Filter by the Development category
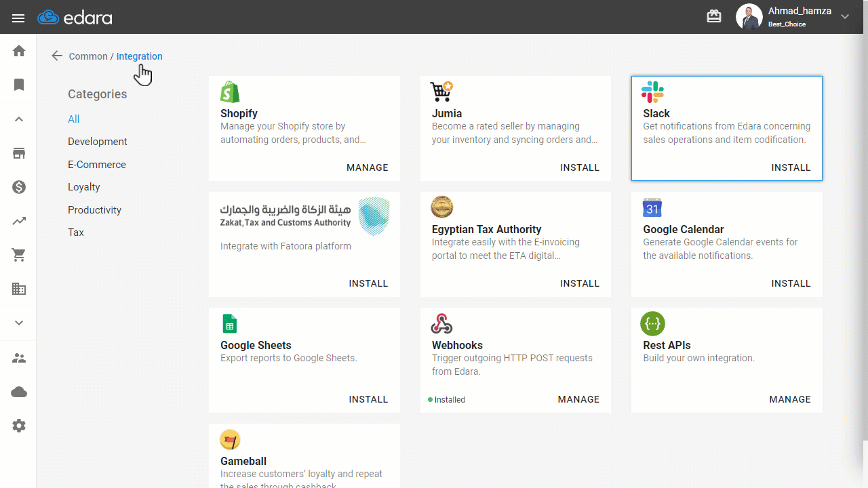Image resolution: width=868 pixels, height=488 pixels. click(98, 142)
